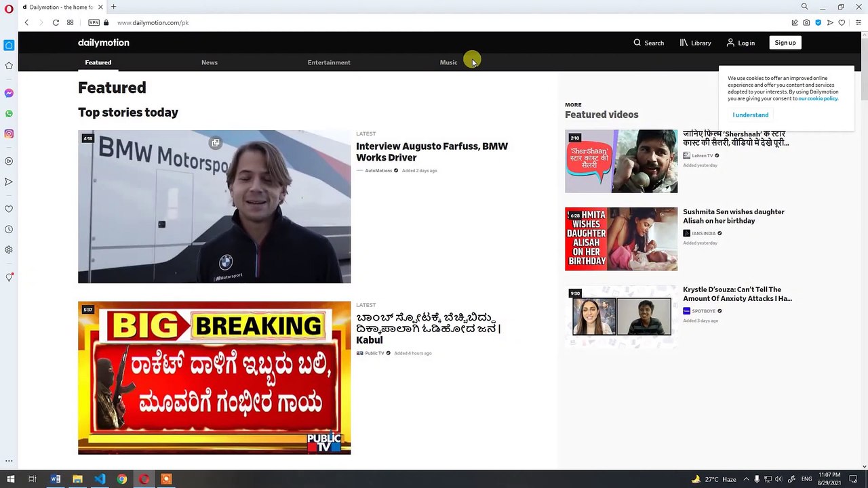Visit the SPOTBOYE channel link

[704, 311]
